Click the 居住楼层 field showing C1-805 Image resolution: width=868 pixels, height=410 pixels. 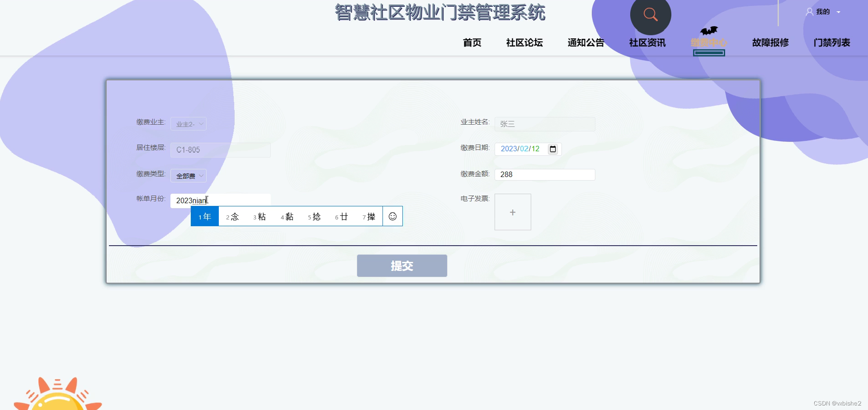coord(221,150)
